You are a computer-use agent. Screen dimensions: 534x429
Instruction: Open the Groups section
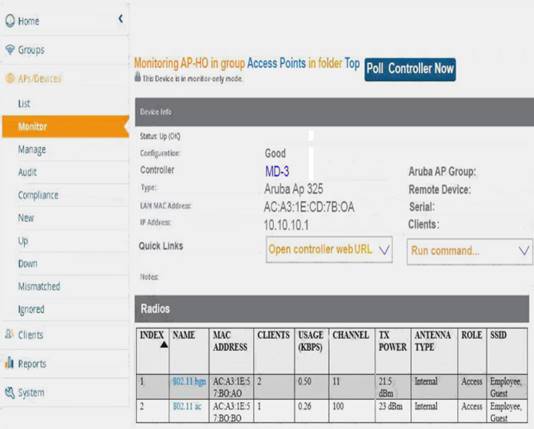31,50
